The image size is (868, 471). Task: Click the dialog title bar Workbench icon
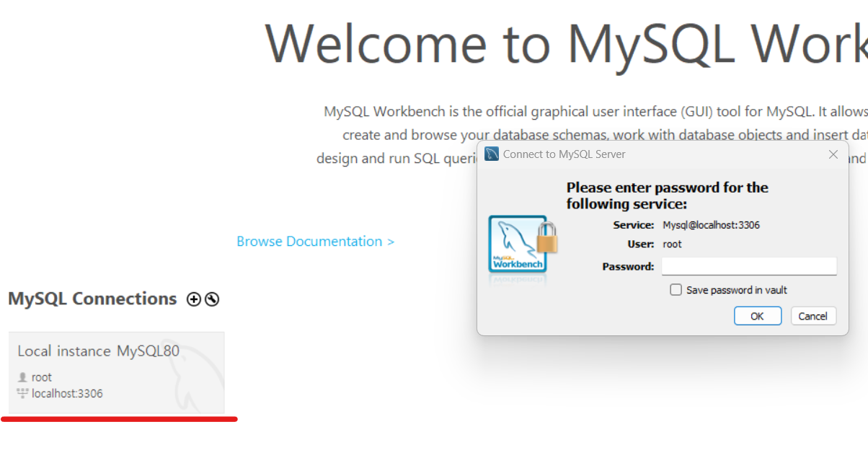click(492, 154)
